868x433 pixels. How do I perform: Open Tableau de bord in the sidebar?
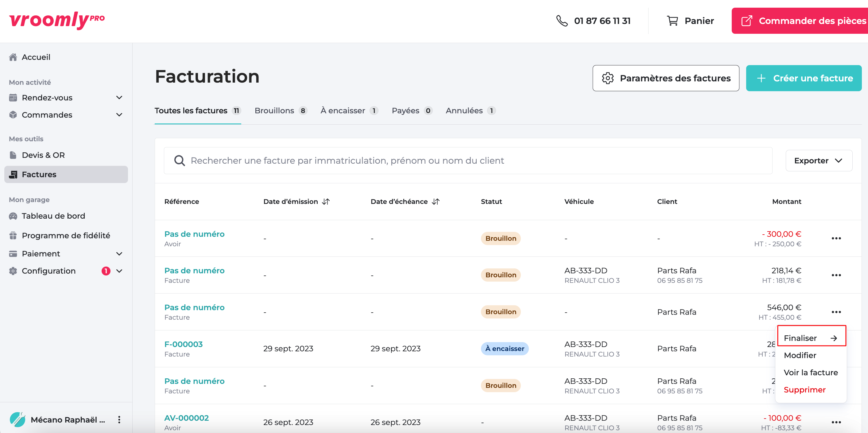pyautogui.click(x=53, y=216)
